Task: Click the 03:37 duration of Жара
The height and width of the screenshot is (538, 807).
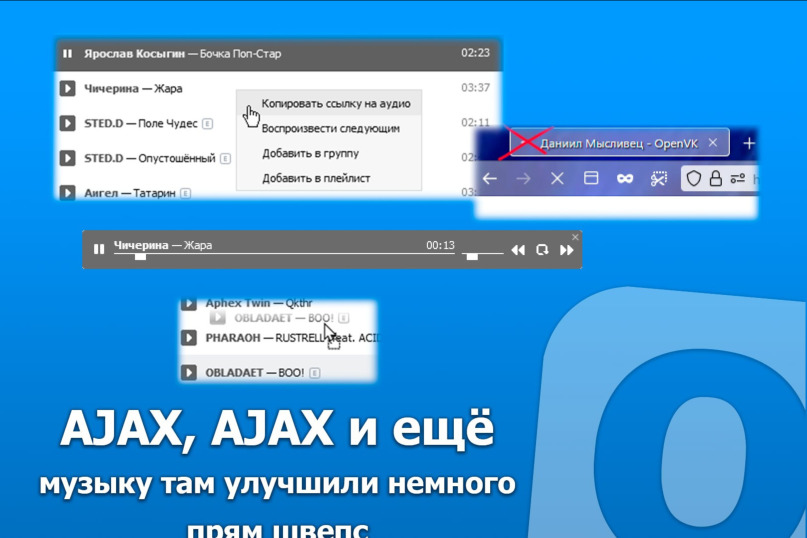Action: (475, 88)
